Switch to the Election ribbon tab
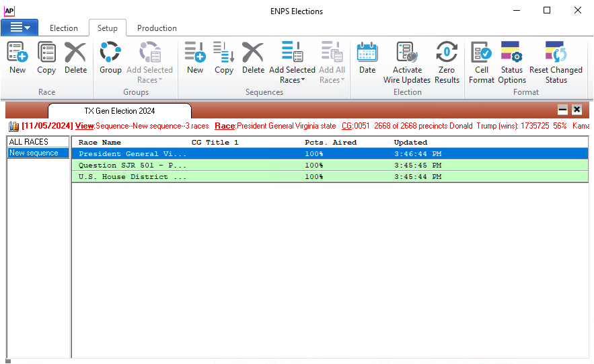 [64, 28]
